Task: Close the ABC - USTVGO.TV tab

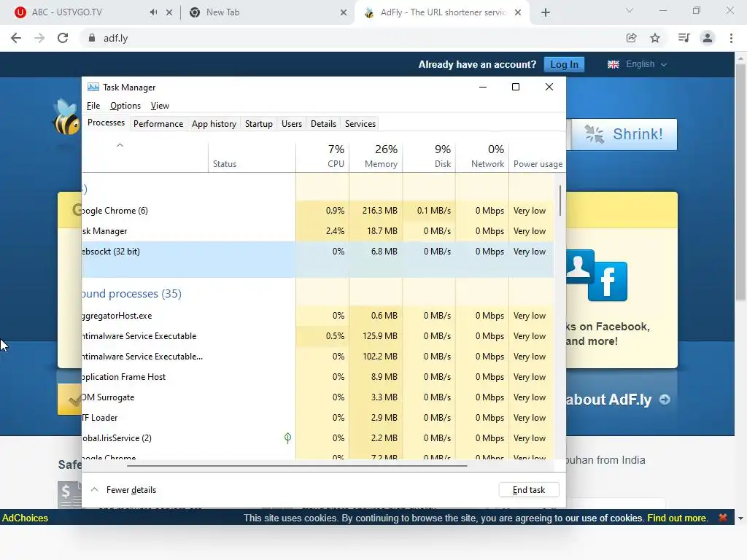Action: pyautogui.click(x=169, y=12)
